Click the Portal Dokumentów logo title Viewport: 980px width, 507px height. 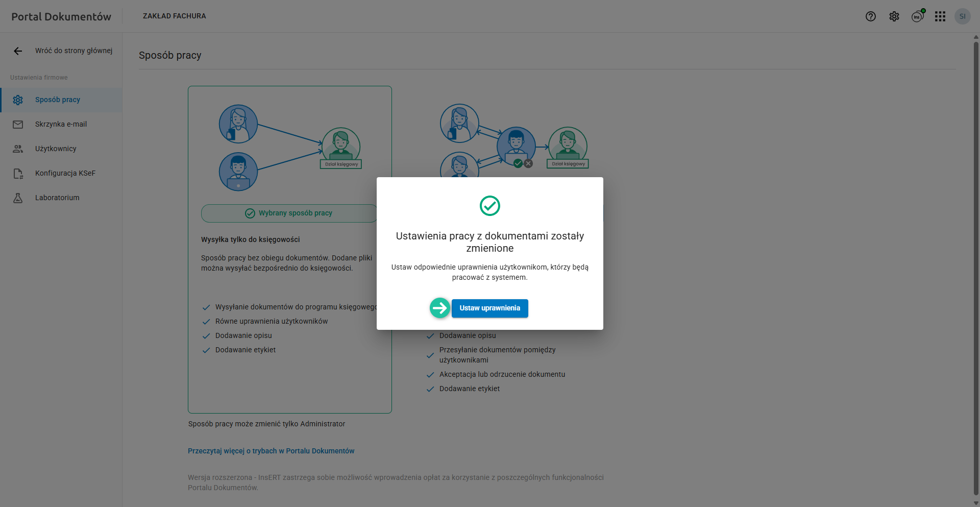tap(61, 17)
